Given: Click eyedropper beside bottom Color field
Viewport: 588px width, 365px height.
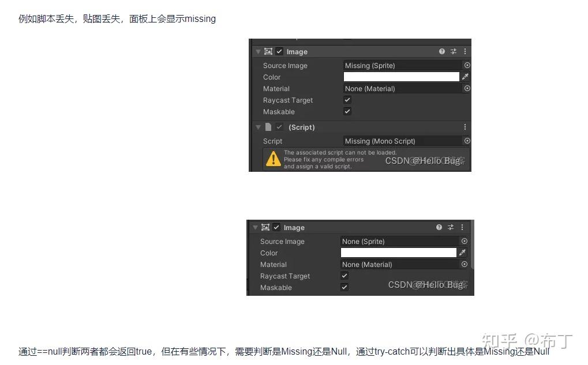Looking at the screenshot, I should tap(462, 253).
